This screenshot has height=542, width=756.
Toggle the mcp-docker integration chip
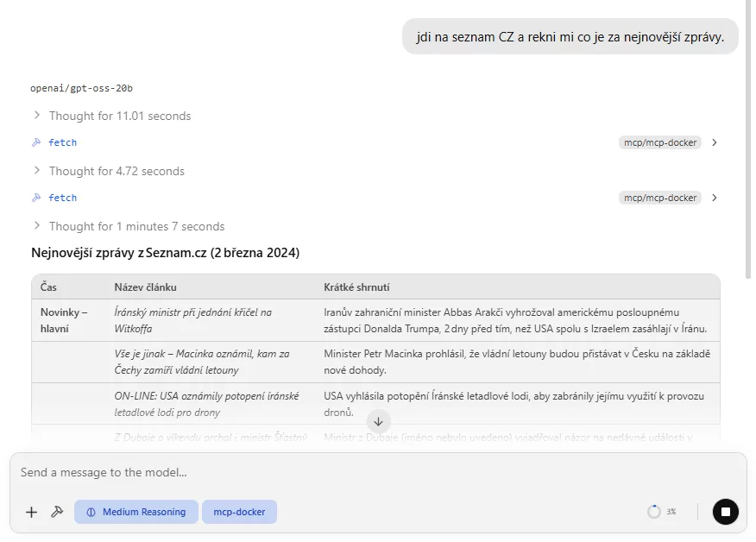point(239,512)
